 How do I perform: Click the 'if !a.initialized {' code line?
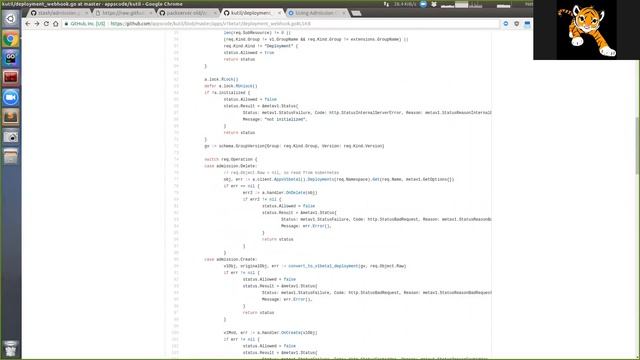coord(227,93)
